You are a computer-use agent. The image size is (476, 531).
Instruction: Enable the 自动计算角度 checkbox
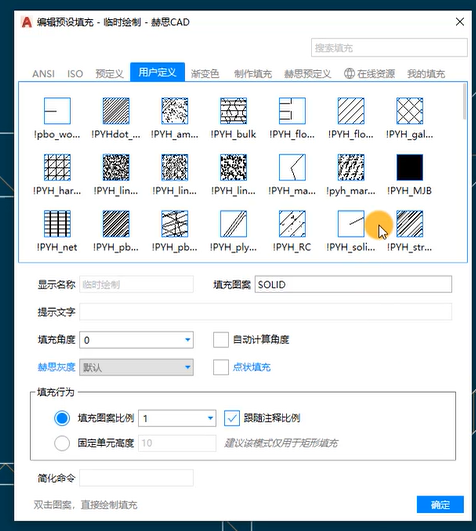221,340
